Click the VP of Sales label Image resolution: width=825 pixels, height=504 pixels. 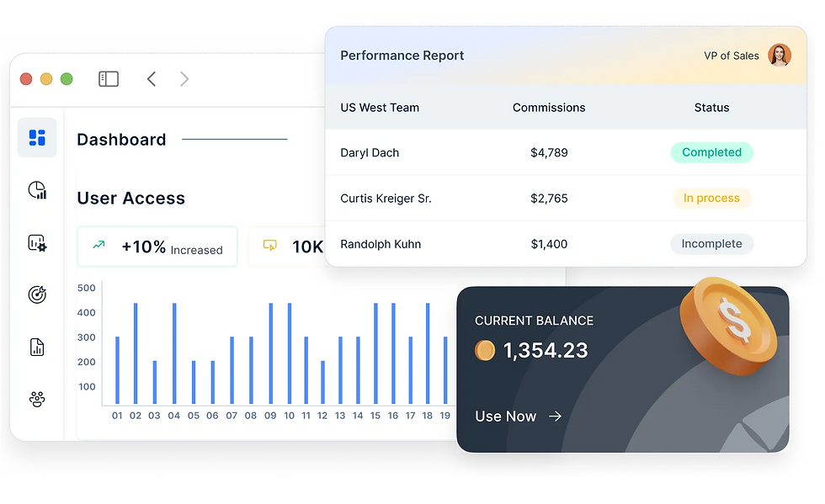732,56
